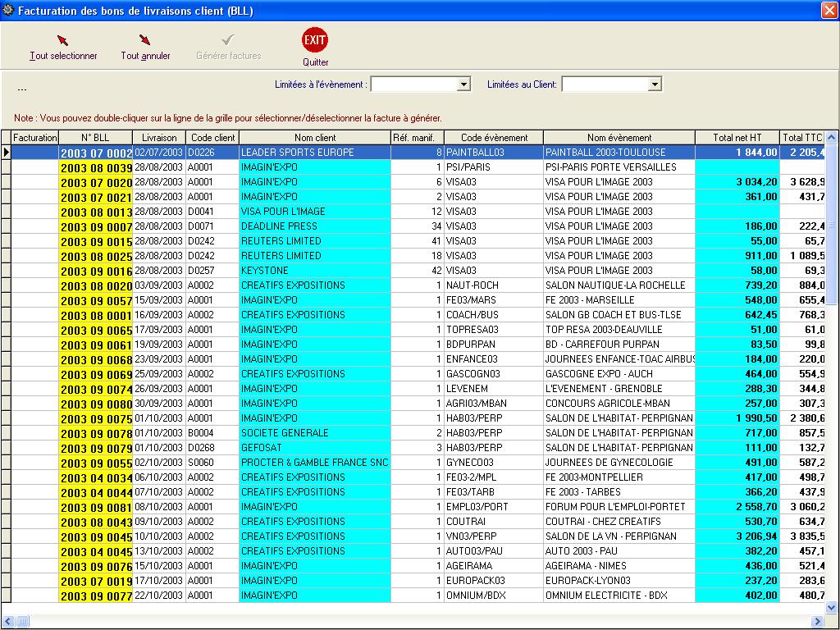Viewport: 840px width, 630px height.
Task: Click OMNIUM ELECTRICITE - BDX event name
Action: pos(619,596)
